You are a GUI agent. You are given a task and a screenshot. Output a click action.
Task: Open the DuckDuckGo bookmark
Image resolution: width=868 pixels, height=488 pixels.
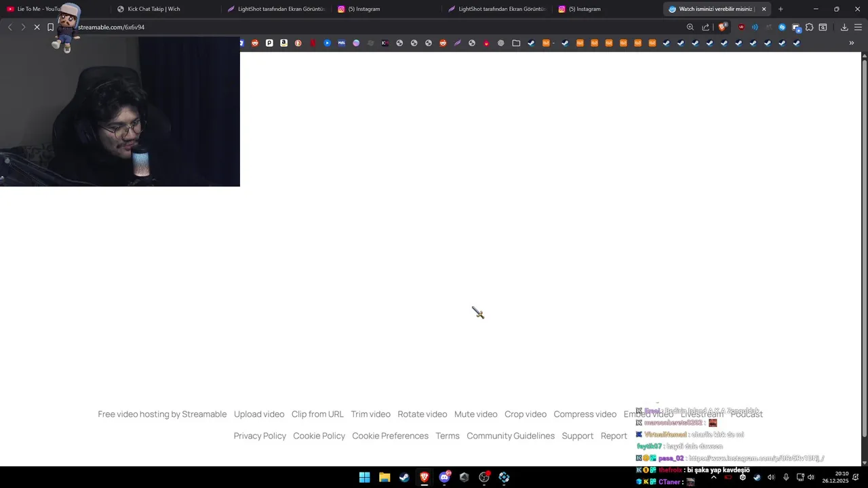point(298,43)
